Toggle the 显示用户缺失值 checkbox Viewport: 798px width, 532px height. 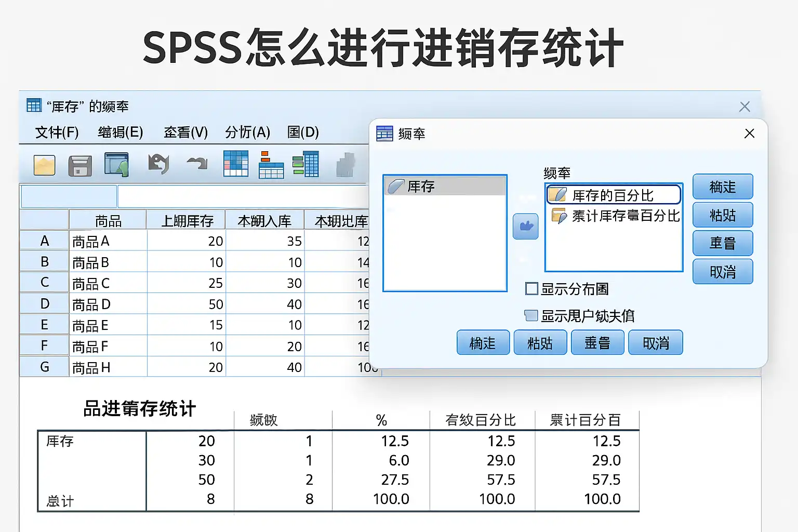click(x=531, y=315)
